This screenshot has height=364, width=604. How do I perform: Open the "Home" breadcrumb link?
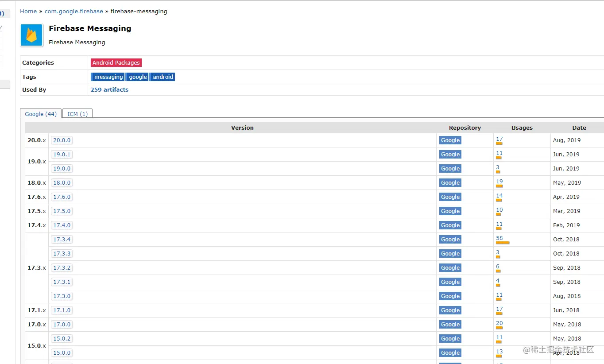tap(28, 11)
